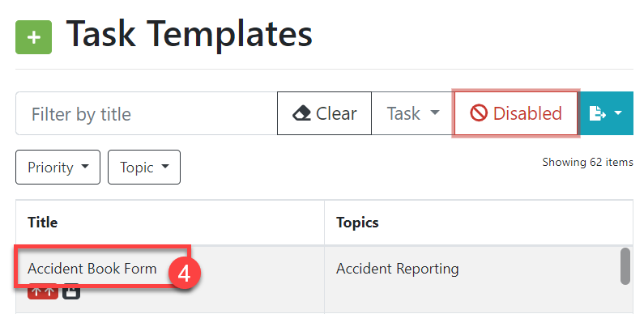This screenshot has width=644, height=314.
Task: Sort by the Topics column header
Action: tap(357, 223)
